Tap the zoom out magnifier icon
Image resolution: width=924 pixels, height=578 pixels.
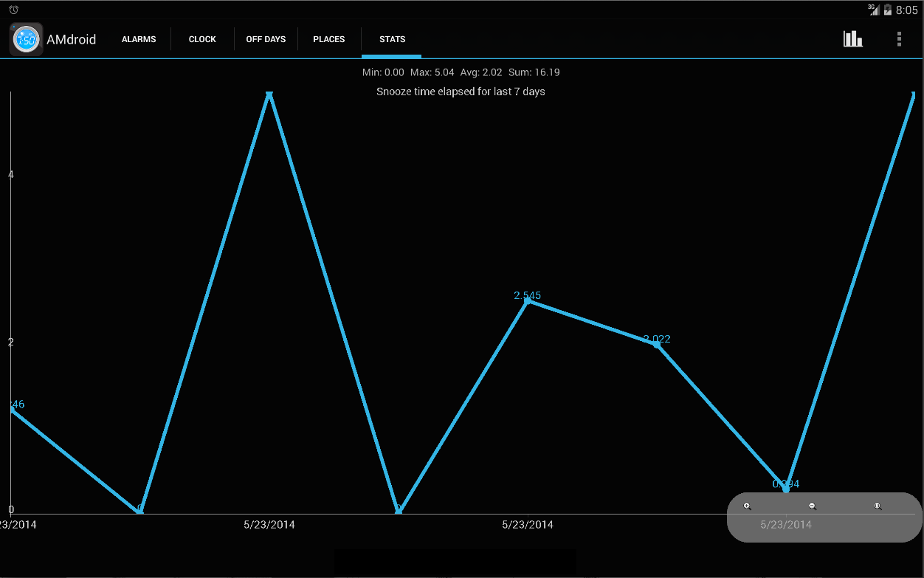[813, 506]
